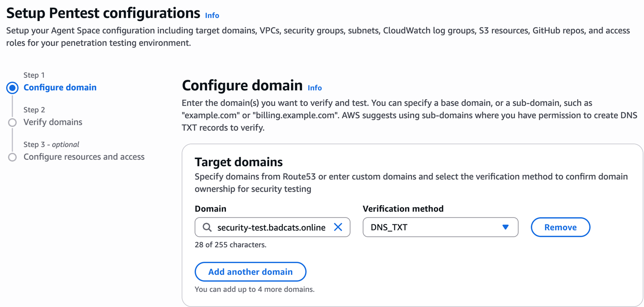Open the Configure domain step in the wizard
Viewport: 644px width, 307px height.
[x=60, y=87]
